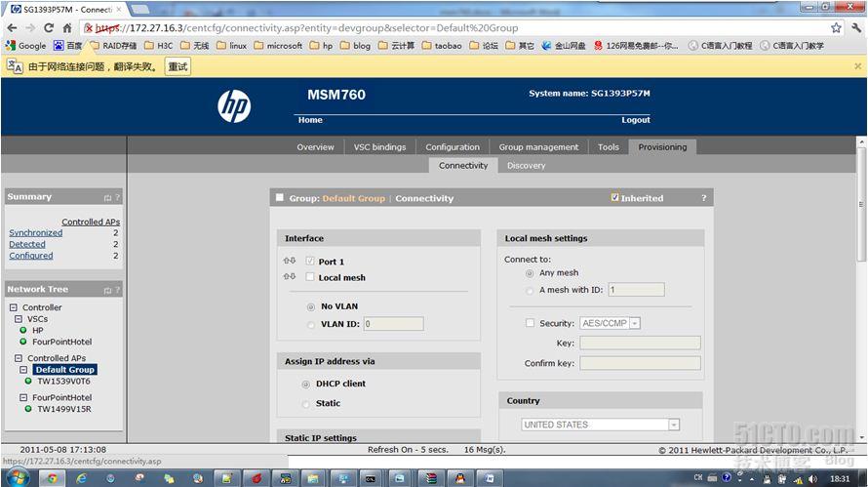868x487 pixels.
Task: Click the VLAN ID input field
Action: coord(394,324)
